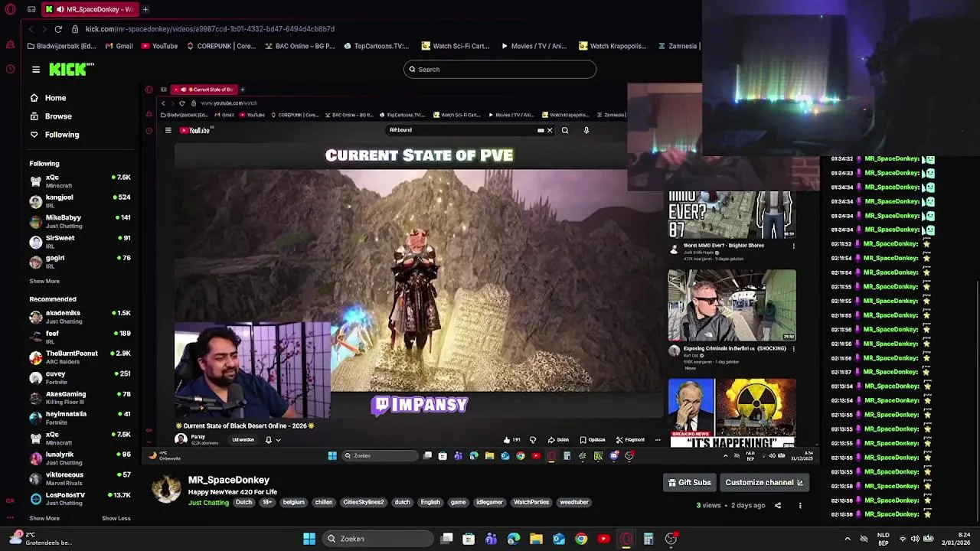Open a new browser tab

click(x=145, y=9)
